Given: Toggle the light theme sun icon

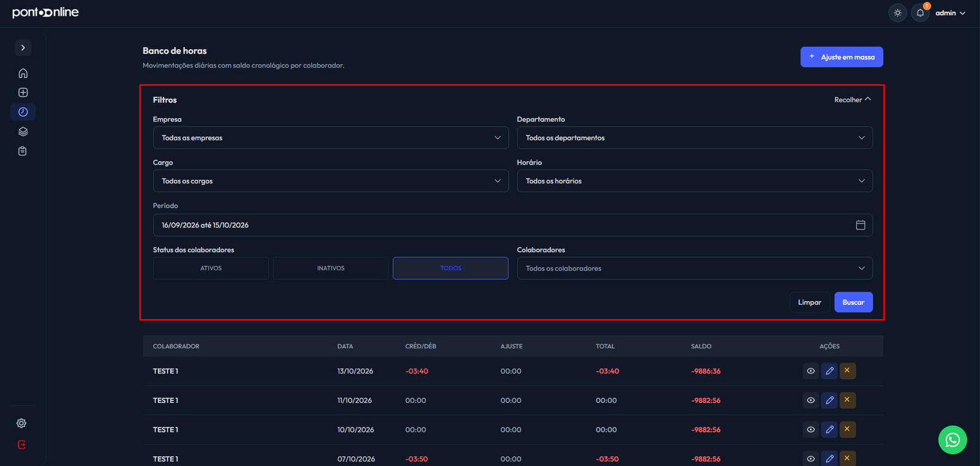Looking at the screenshot, I should [x=897, y=13].
